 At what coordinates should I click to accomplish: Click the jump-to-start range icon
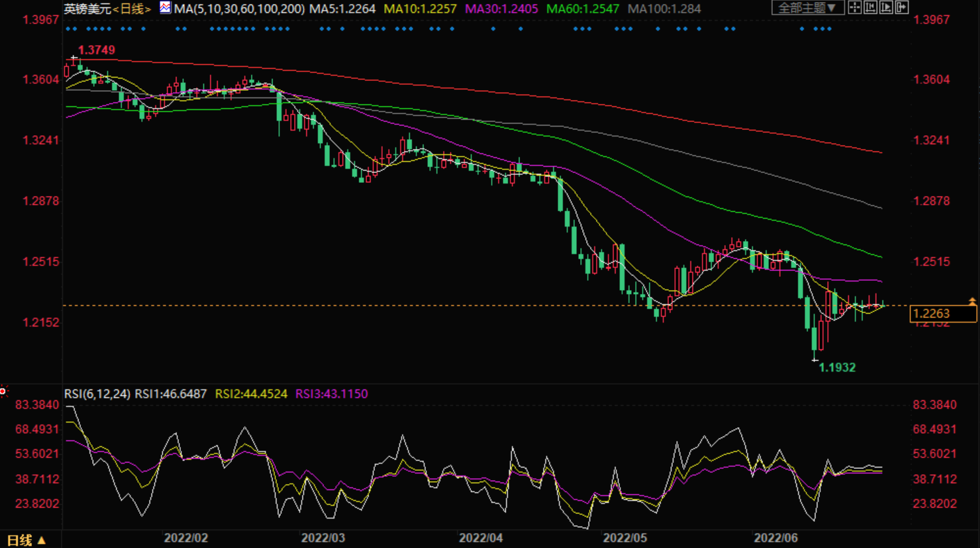[x=870, y=8]
